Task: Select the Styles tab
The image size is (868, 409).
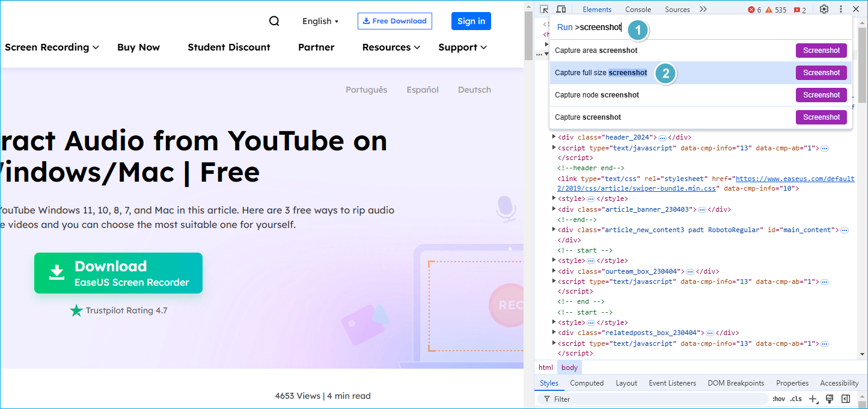Action: point(549,383)
